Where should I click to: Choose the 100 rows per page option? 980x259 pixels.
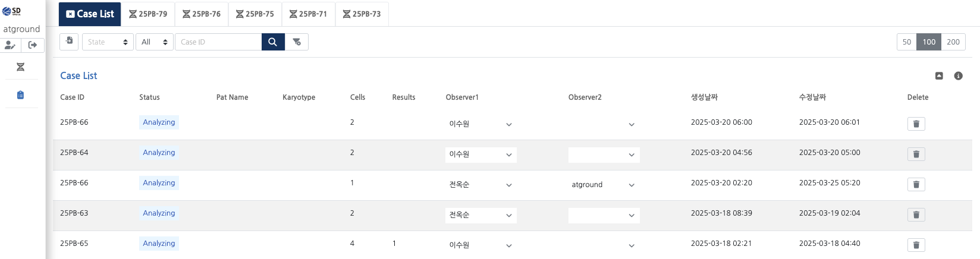pos(929,42)
